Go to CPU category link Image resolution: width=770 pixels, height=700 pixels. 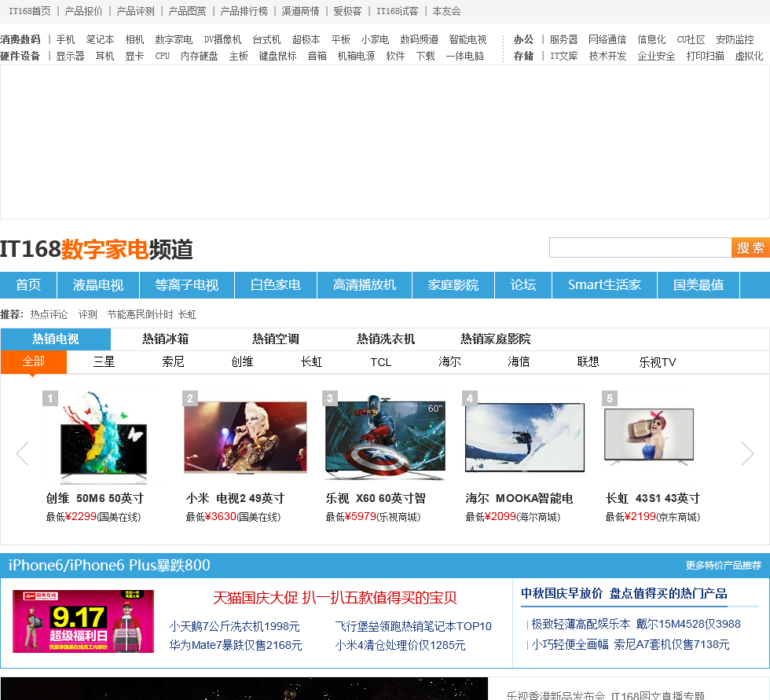(x=163, y=57)
